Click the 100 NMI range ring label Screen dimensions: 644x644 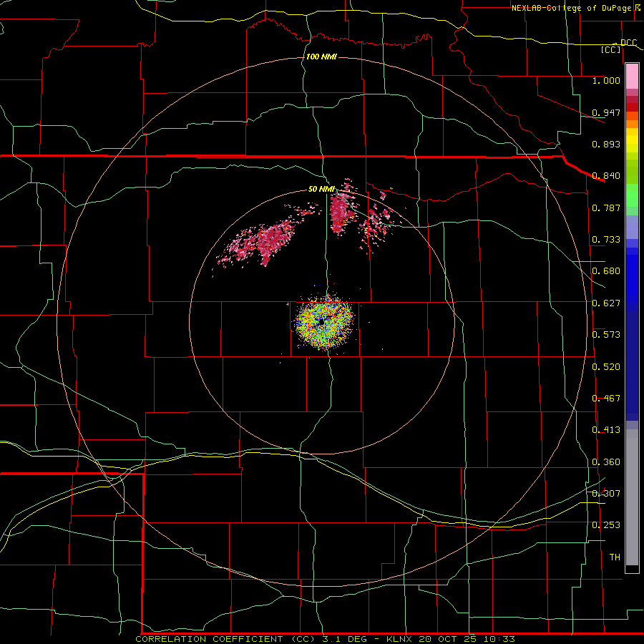(321, 57)
